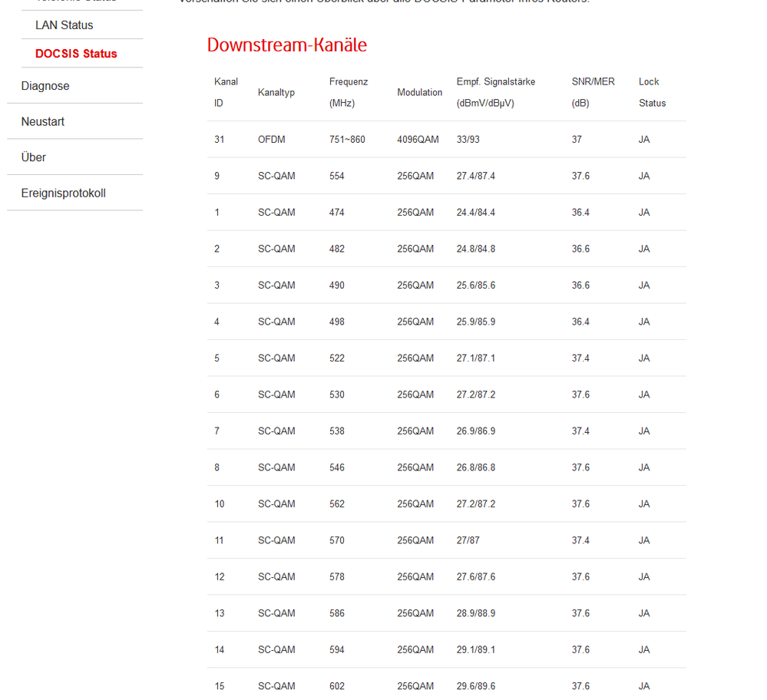The height and width of the screenshot is (700, 767).
Task: Select DOCSIS Status in sidebar
Action: (x=76, y=54)
